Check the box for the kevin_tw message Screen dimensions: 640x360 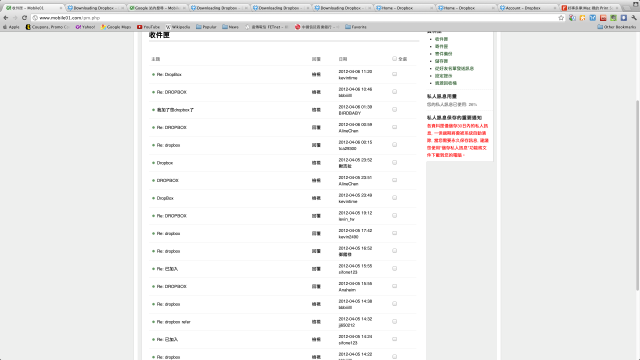point(394,215)
